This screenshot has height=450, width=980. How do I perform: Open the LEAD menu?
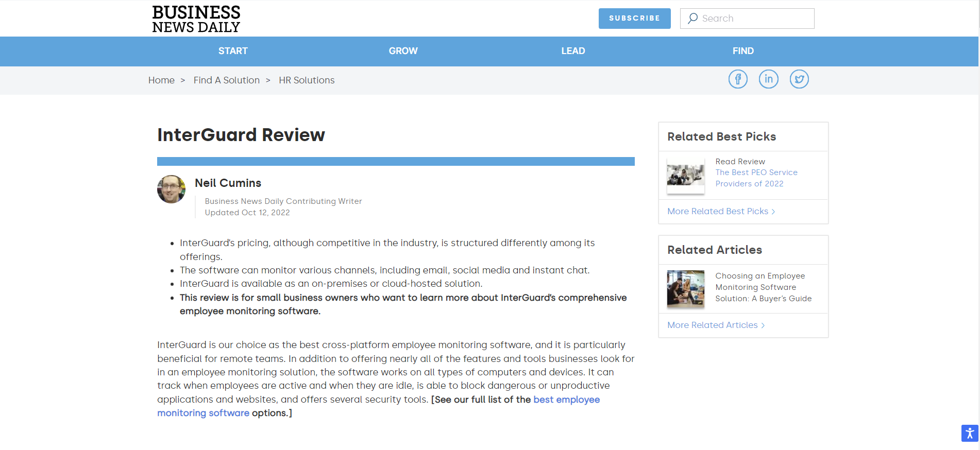tap(573, 51)
